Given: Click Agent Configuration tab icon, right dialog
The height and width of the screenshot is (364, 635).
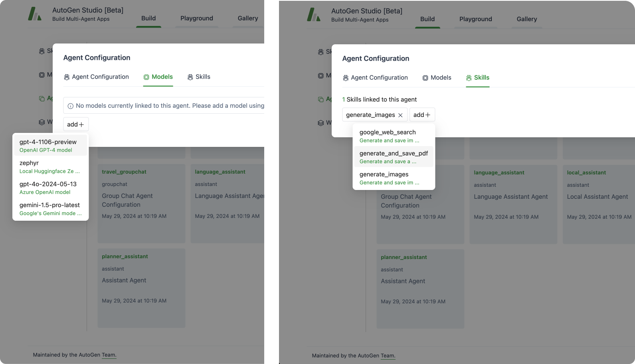Looking at the screenshot, I should (x=346, y=78).
